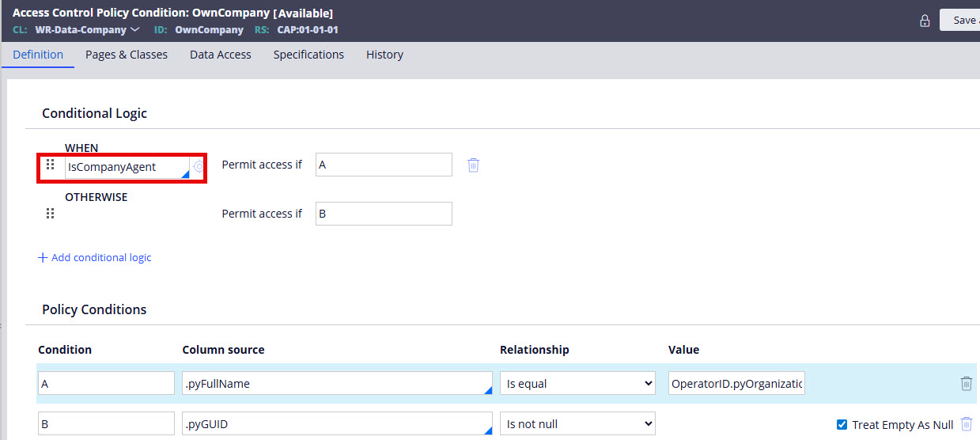Open the IsCompanyAgent rule via target icon

click(199, 167)
